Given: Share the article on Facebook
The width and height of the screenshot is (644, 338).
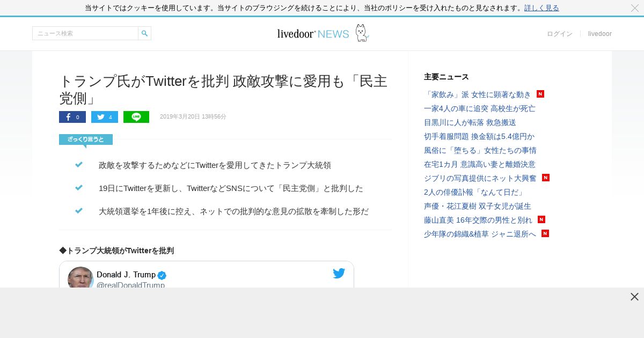Looking at the screenshot, I should [x=72, y=117].
